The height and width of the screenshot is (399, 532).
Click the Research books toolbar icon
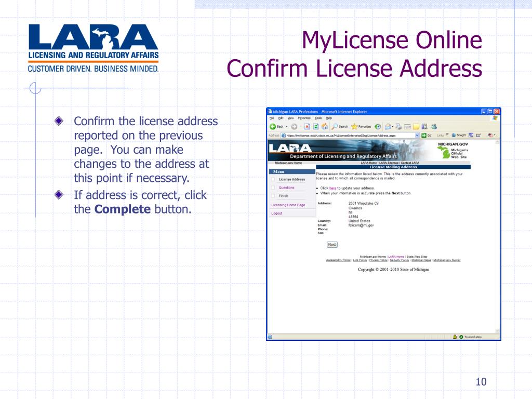click(x=424, y=127)
